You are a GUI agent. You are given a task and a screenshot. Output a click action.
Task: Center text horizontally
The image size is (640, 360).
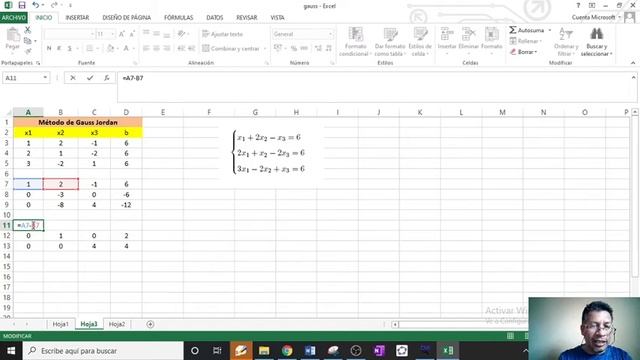[x=156, y=49]
